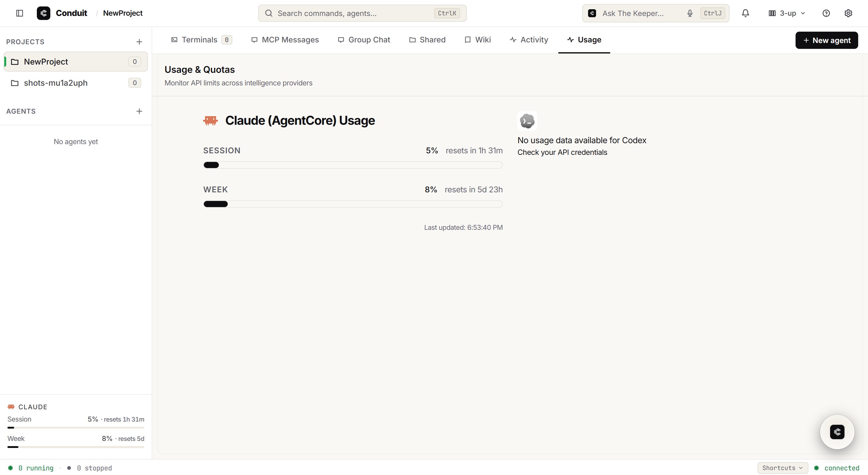Image resolution: width=868 pixels, height=475 pixels.
Task: Select the NewProject project
Action: [x=76, y=62]
